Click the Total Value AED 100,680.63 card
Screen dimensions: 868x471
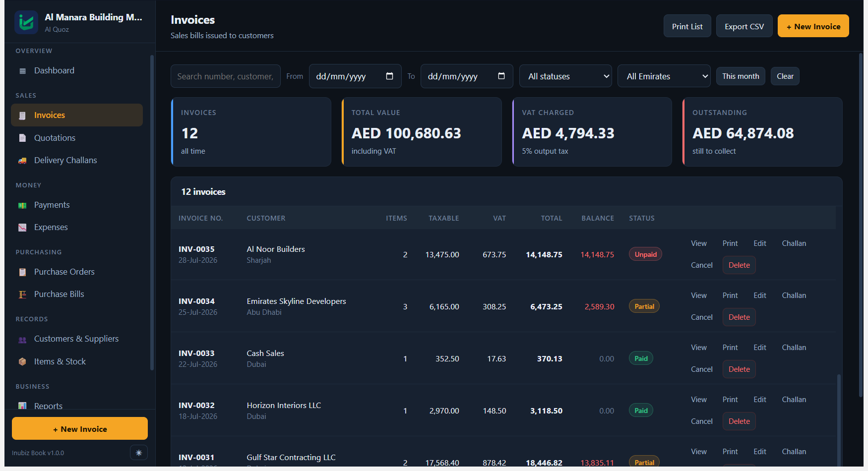(x=422, y=132)
